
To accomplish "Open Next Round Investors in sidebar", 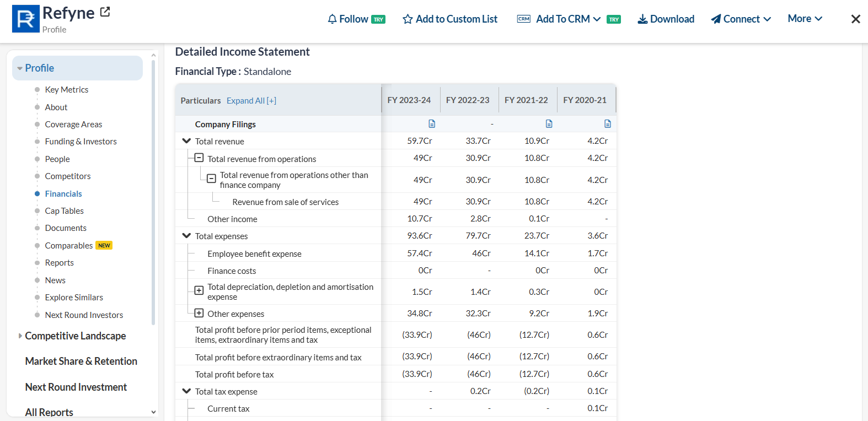I will click(84, 315).
